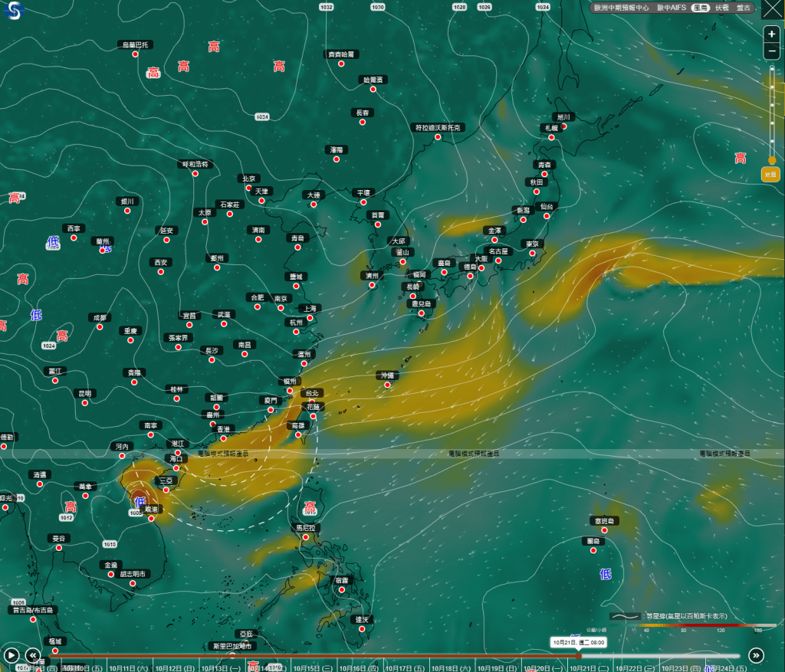Select the 歐洲中期預報中心 model
Image resolution: width=785 pixels, height=672 pixels.
point(622,8)
